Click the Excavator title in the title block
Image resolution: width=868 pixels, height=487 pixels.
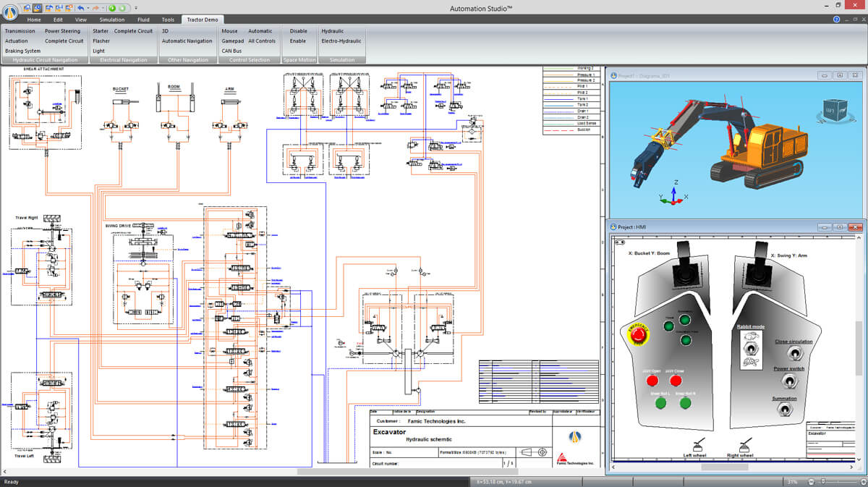point(389,431)
